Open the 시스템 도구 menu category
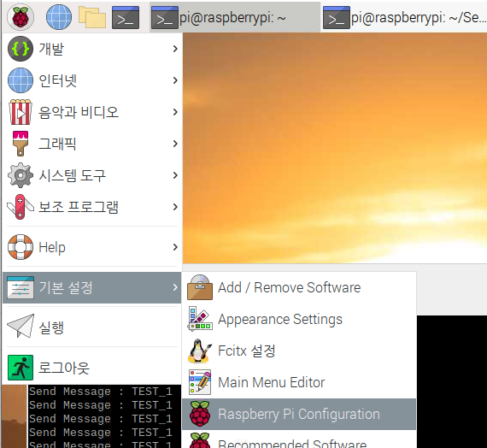Viewport: 487px width, 448px height. point(92,175)
